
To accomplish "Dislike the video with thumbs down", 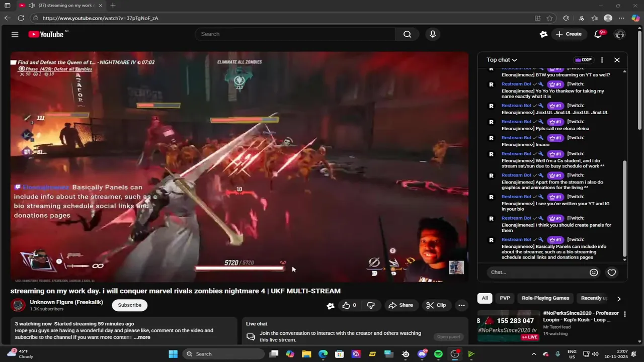I will pos(371,305).
